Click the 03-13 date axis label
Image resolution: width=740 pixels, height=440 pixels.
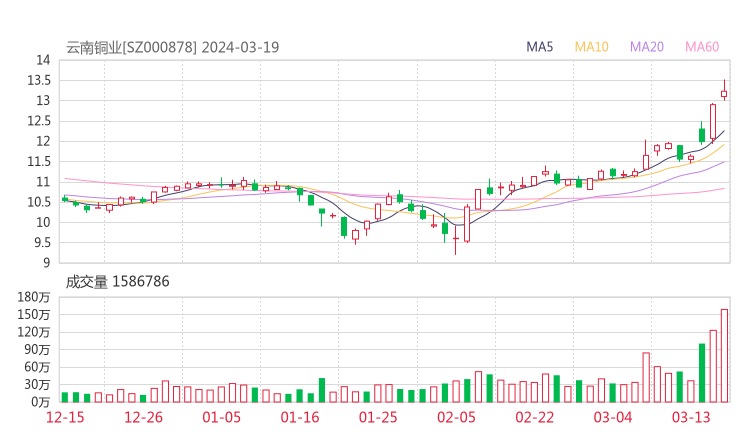point(691,417)
